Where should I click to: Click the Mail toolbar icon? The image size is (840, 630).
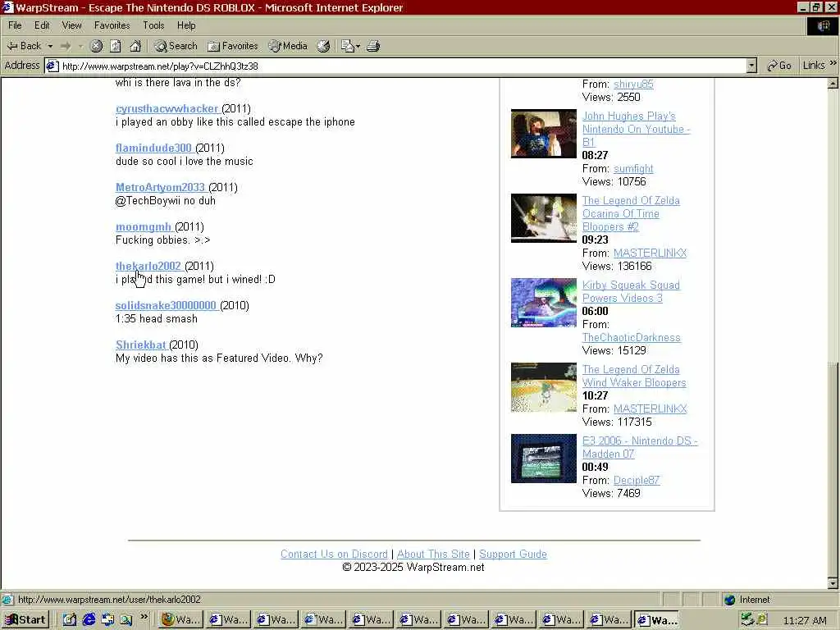tap(348, 46)
